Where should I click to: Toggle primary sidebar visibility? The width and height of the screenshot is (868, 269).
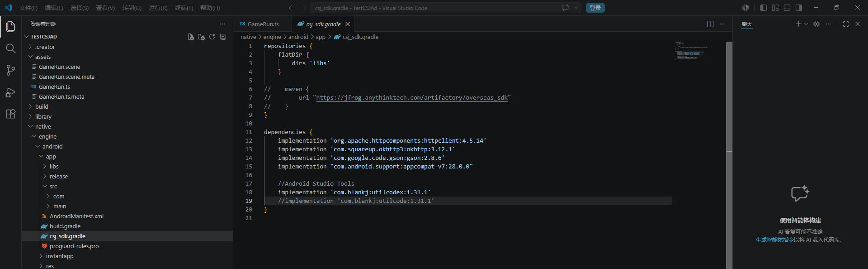coord(764,8)
